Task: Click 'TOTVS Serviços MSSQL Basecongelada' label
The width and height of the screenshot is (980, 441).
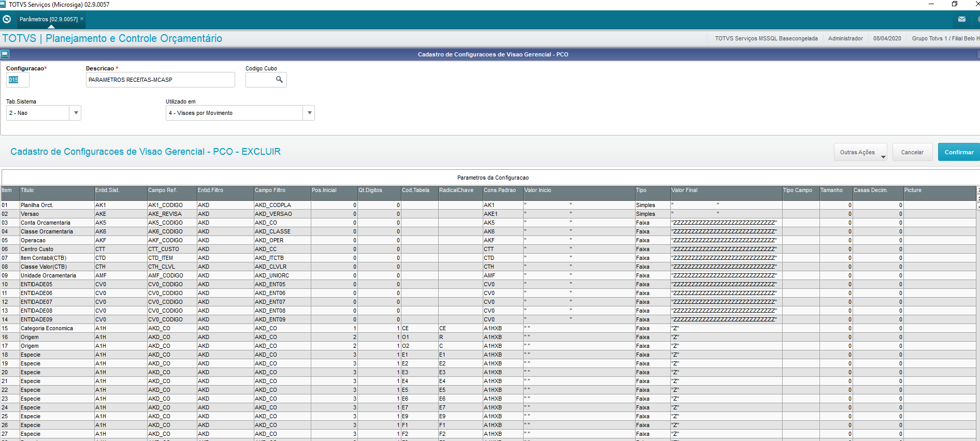Action: tap(766, 38)
